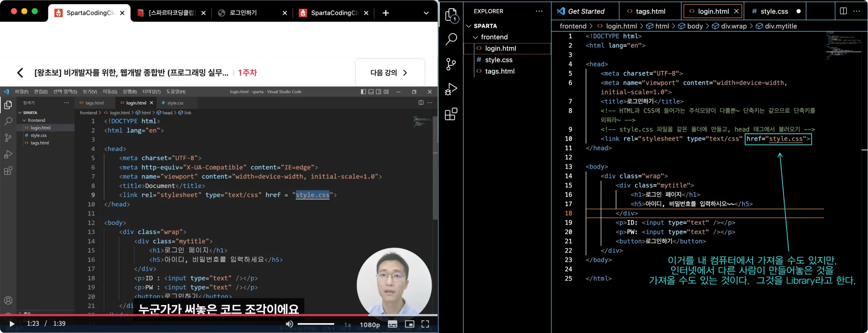The height and width of the screenshot is (333, 868).
Task: Switch to the 스파르타코딩클럽 browser tab
Action: coord(172,13)
